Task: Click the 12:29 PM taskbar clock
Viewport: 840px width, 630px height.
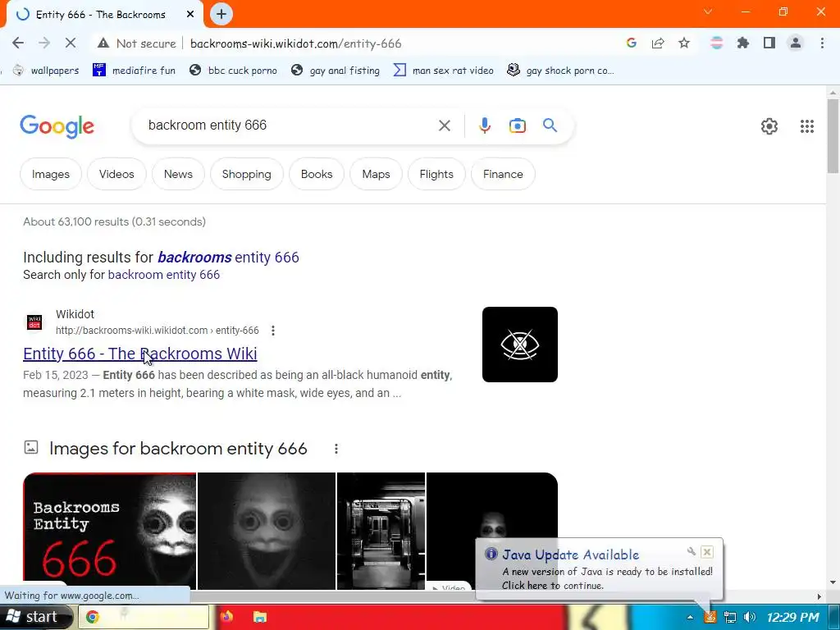Action: coord(792,617)
